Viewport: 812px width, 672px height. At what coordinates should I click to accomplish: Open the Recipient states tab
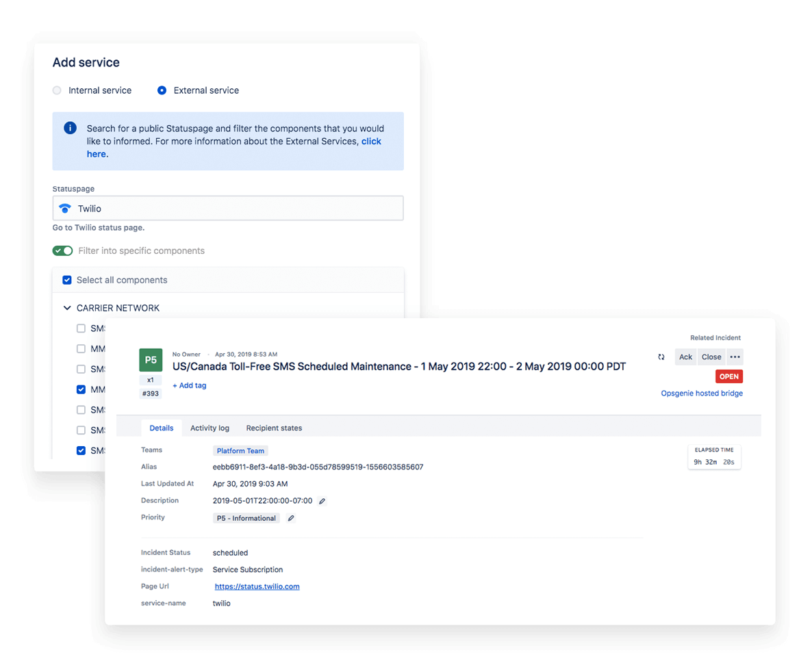tap(274, 428)
